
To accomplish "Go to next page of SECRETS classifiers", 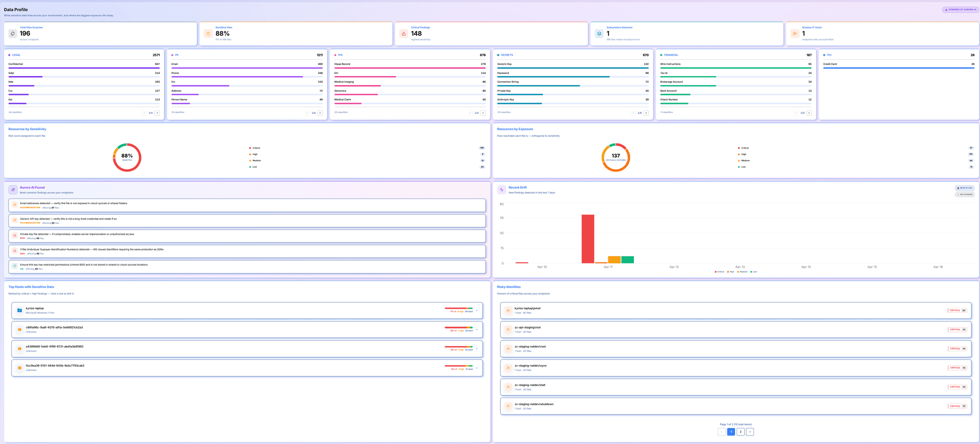I will (646, 113).
